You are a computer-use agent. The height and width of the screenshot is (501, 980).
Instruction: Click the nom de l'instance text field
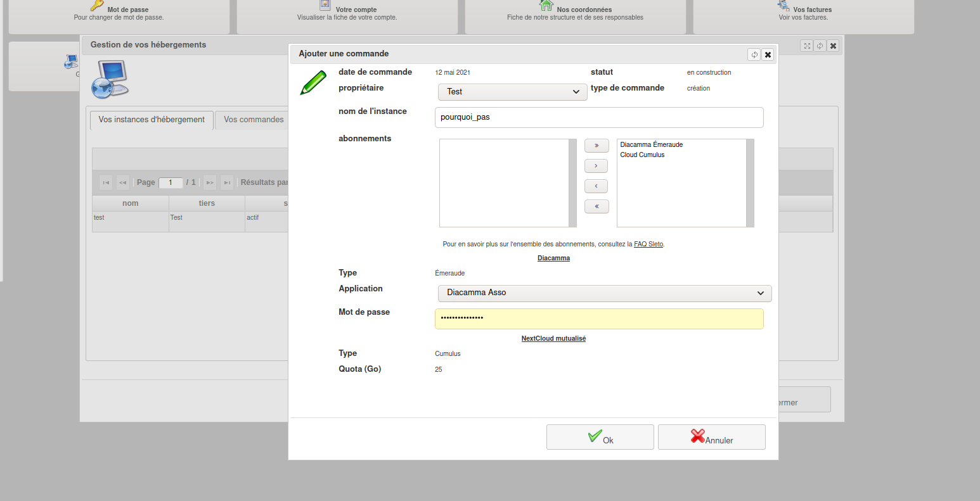598,117
